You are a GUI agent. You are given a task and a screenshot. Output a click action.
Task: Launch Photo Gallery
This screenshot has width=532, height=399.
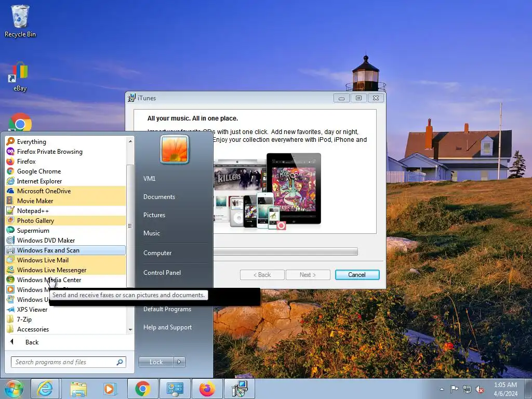point(65,220)
